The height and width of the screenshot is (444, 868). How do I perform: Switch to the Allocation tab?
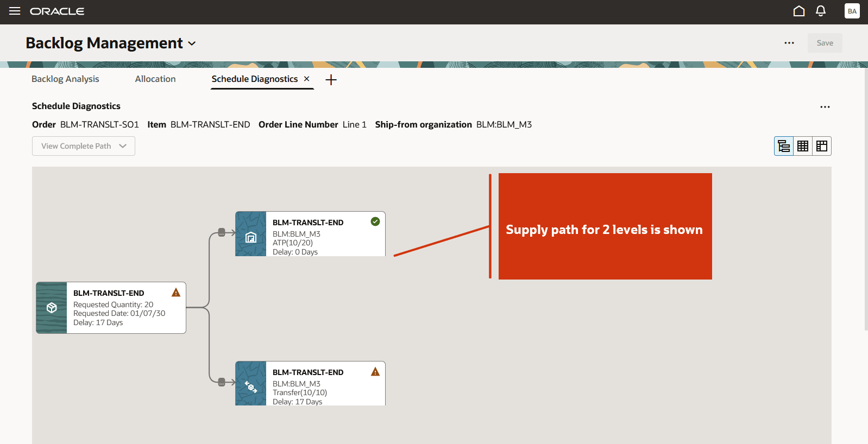(x=155, y=79)
